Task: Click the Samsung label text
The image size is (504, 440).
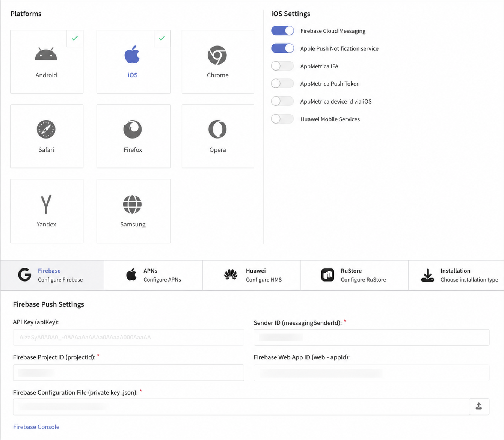Action: pos(133,225)
